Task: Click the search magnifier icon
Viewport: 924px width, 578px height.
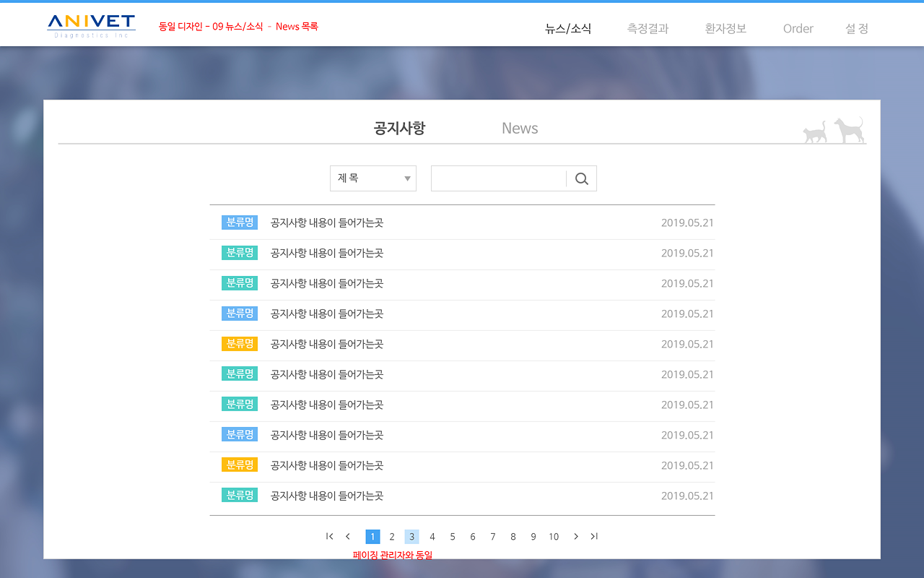Action: (x=582, y=179)
